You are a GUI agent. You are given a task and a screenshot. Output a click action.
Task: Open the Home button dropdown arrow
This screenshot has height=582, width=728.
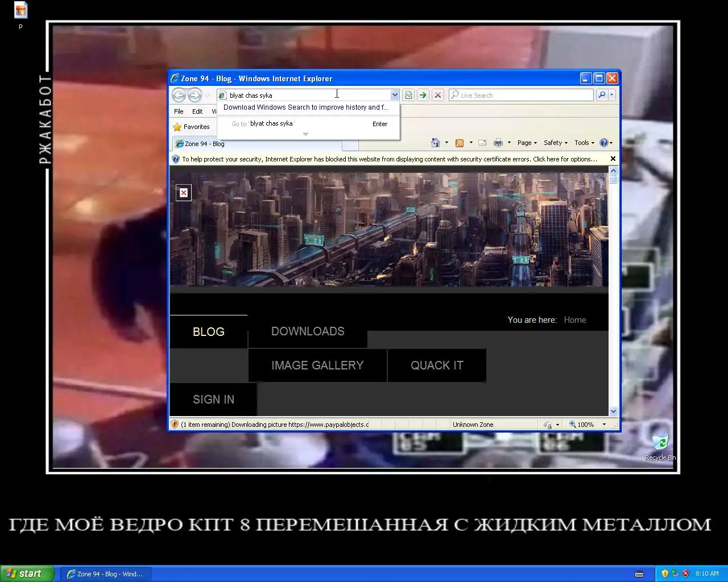[x=446, y=143]
